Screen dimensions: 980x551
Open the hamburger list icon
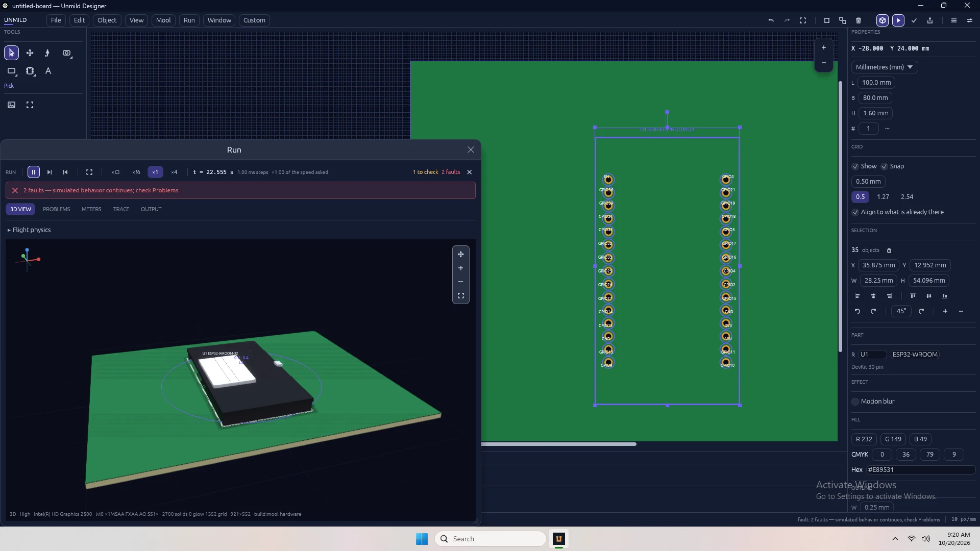[954, 20]
